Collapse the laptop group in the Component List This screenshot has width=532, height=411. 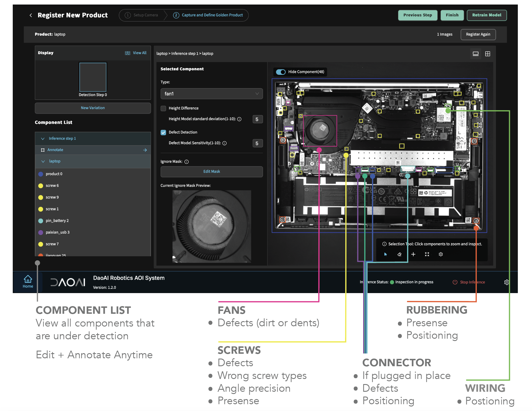pos(43,161)
